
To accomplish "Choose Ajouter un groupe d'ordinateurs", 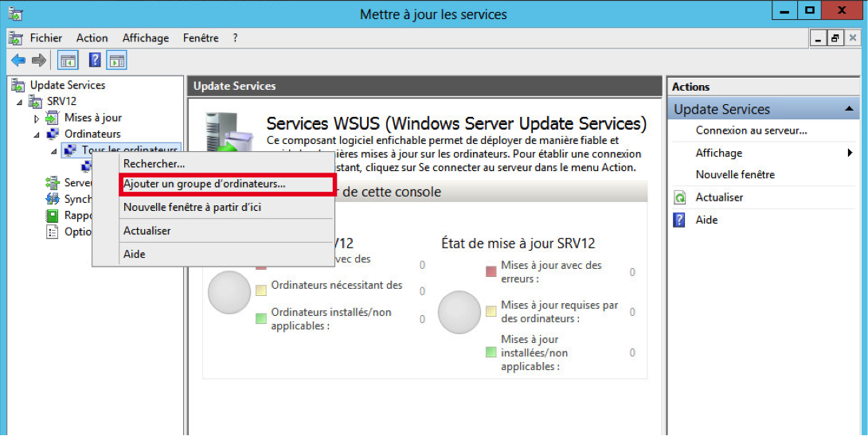I will pyautogui.click(x=205, y=184).
